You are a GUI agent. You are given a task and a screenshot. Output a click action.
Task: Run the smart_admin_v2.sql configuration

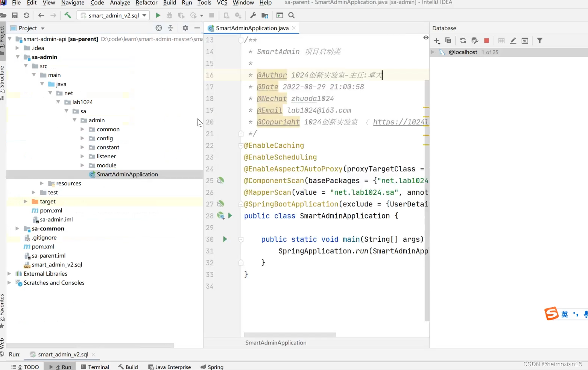coord(158,15)
